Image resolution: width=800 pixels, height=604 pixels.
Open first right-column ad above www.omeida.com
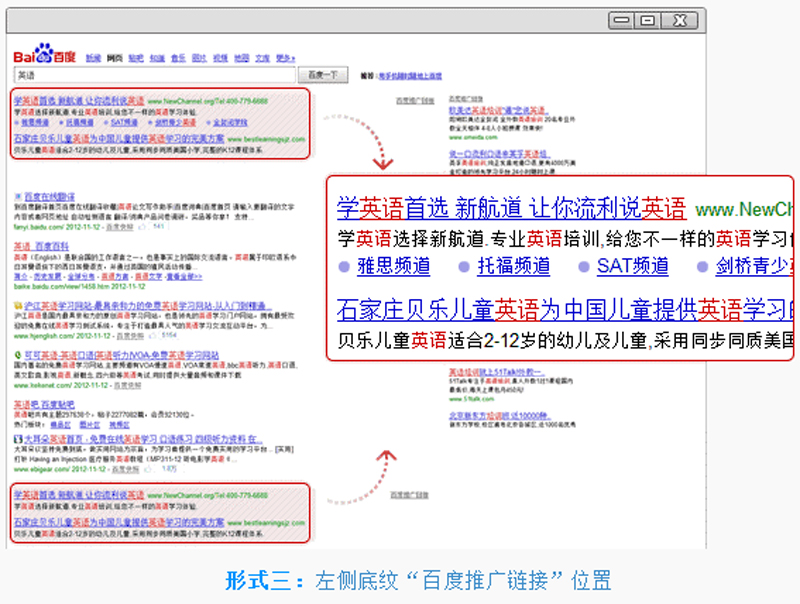pos(498,111)
